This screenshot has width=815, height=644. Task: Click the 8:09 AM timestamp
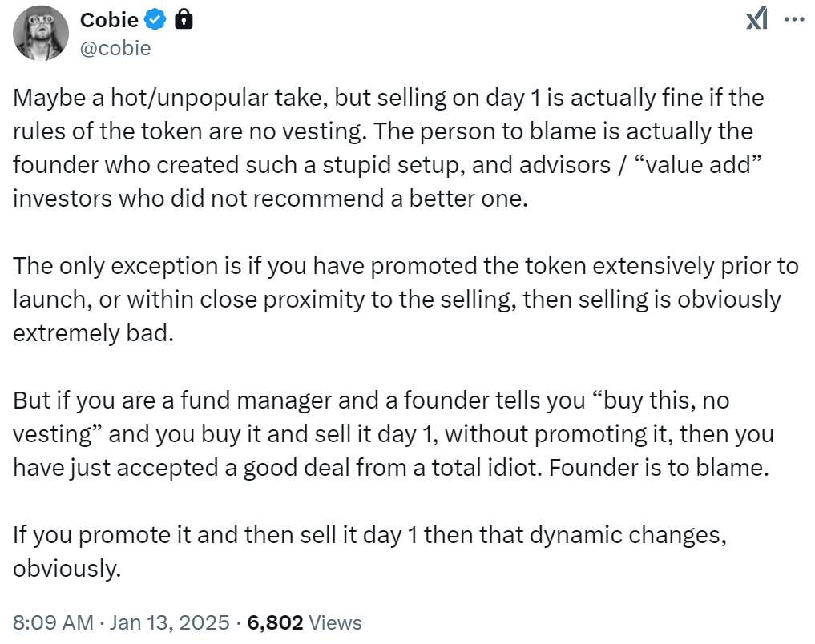(x=53, y=622)
